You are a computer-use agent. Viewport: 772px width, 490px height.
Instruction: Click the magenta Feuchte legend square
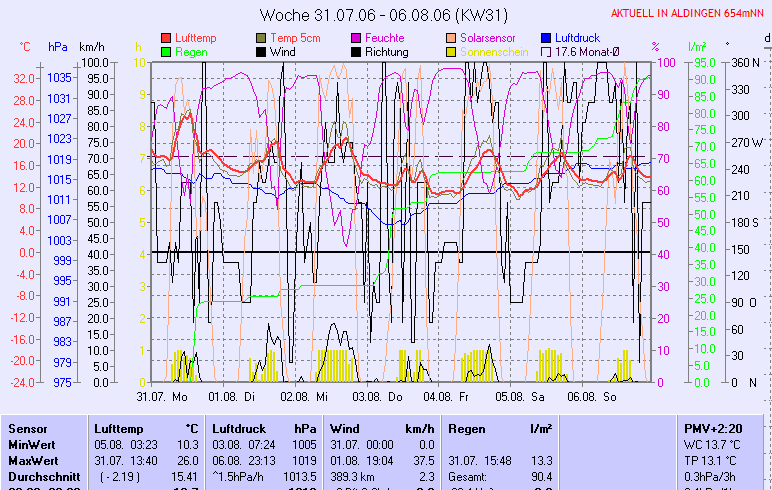click(x=357, y=37)
